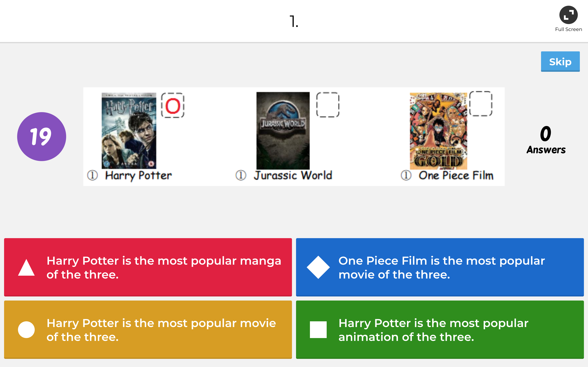This screenshot has width=588, height=367.
Task: Click the Full Screen text label
Action: (568, 29)
